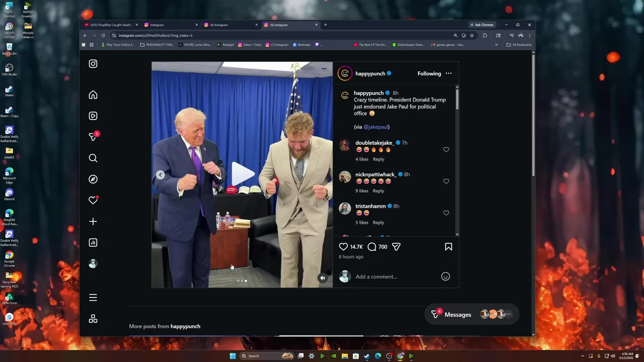Open the Meta apps grid icon
The height and width of the screenshot is (362, 644).
coord(93,319)
